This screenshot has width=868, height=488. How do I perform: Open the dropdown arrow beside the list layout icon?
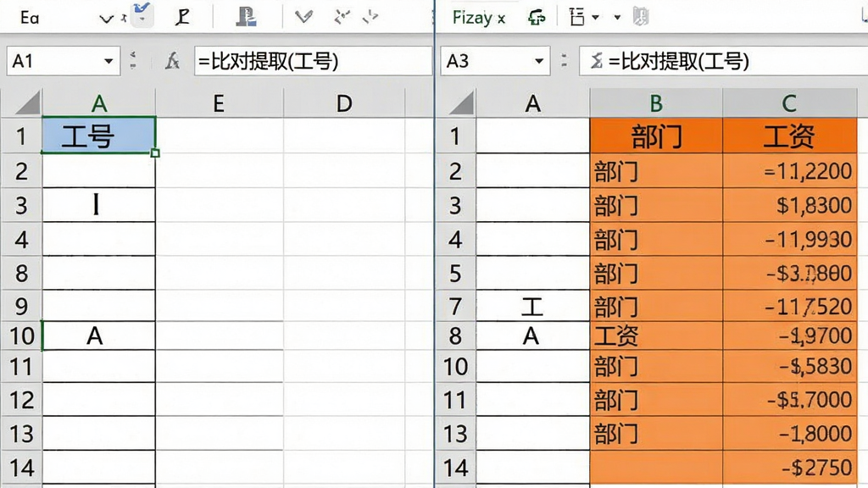[596, 18]
